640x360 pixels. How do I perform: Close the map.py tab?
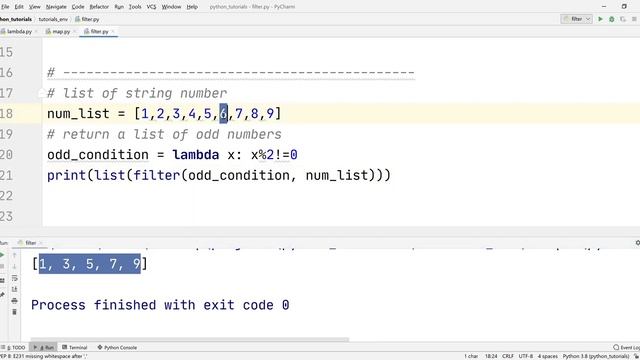click(74, 31)
